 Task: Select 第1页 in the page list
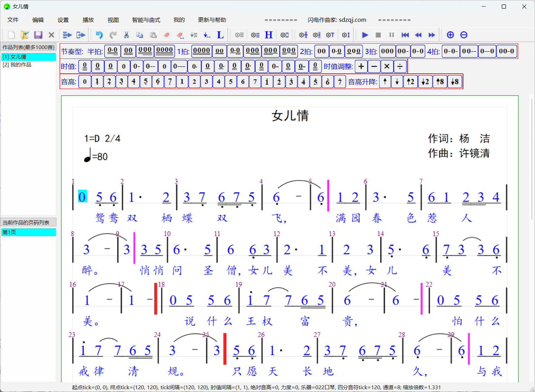(x=28, y=232)
